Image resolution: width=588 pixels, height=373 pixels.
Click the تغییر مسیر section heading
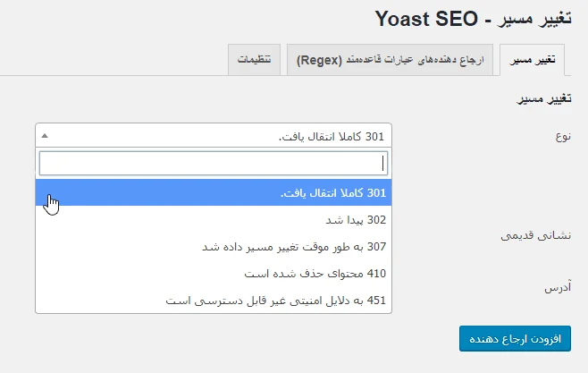pyautogui.click(x=544, y=98)
